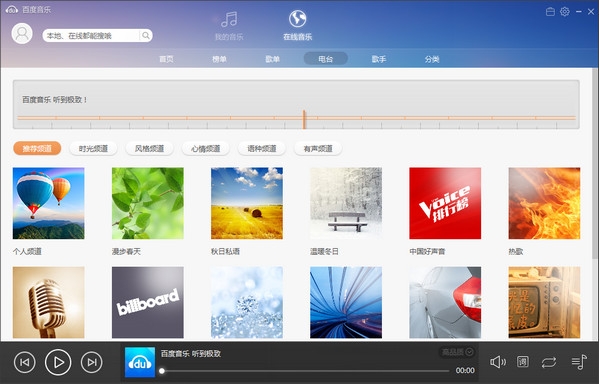Go to the 首页 (Home) tab
Viewport: 599px width, 384px height.
[x=166, y=59]
